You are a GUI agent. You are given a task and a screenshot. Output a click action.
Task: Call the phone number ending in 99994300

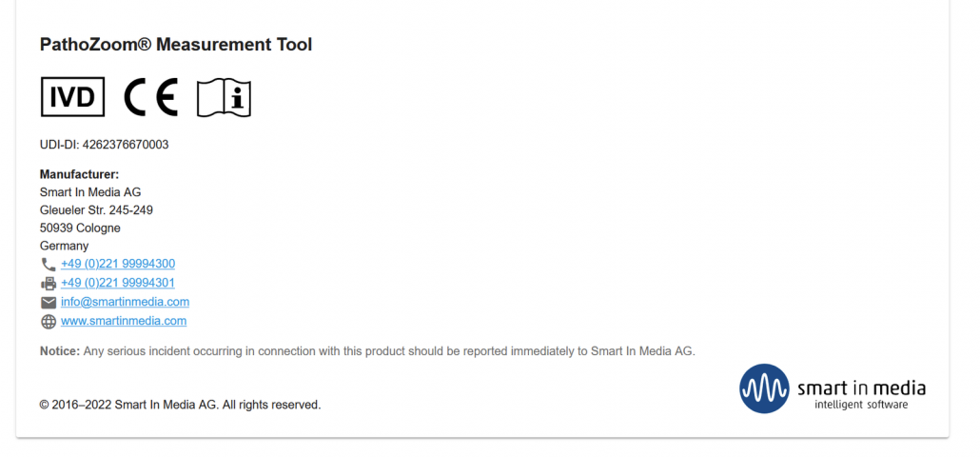point(118,264)
